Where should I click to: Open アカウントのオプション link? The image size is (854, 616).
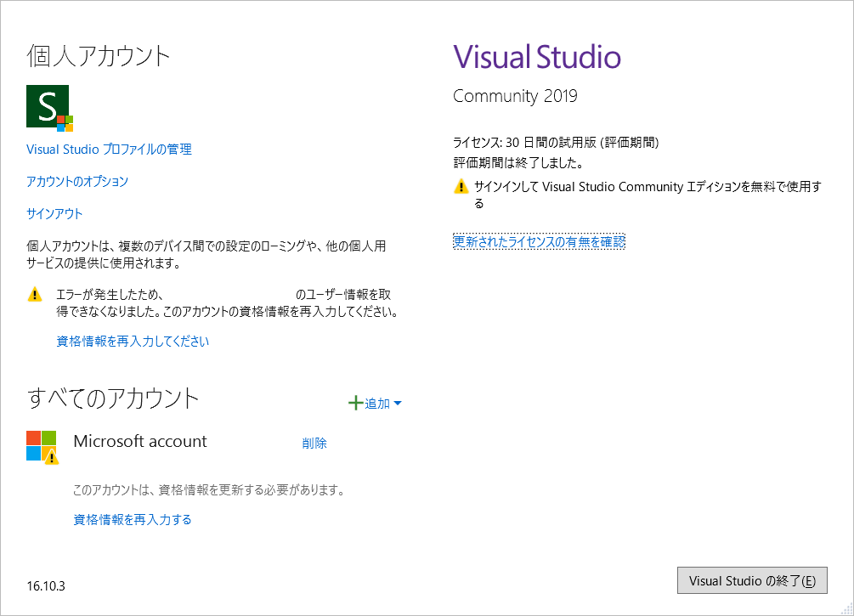(x=77, y=181)
